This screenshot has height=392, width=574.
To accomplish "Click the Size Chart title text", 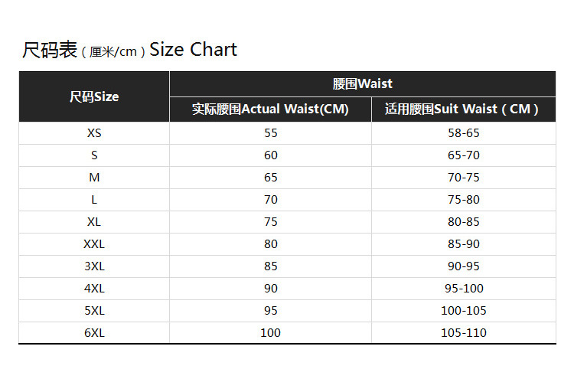I will click(x=129, y=50).
